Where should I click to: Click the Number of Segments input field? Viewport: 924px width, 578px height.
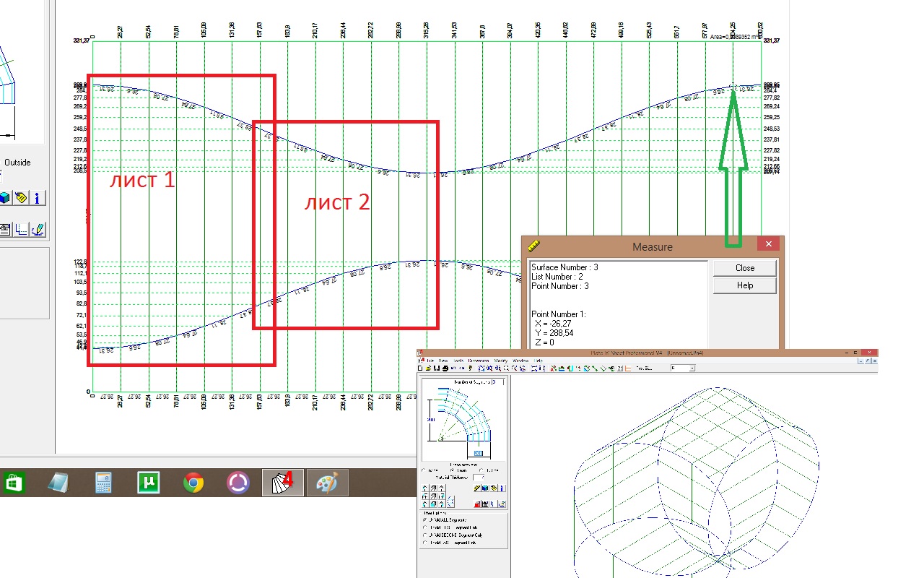tap(497, 382)
